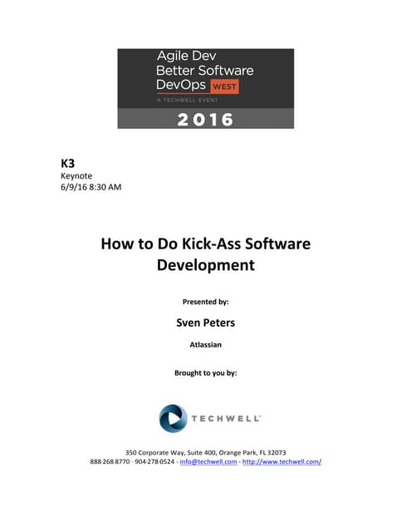Open the info@techwell.com email link
This screenshot has width=411, height=532.
208,461
